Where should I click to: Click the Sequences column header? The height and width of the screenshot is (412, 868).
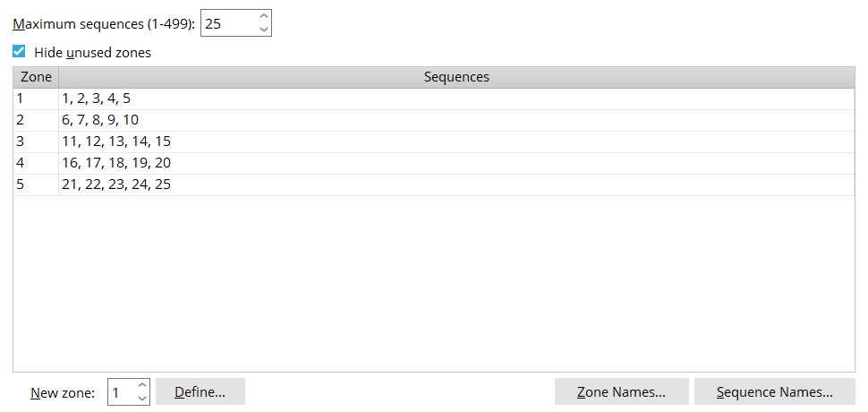pos(456,77)
